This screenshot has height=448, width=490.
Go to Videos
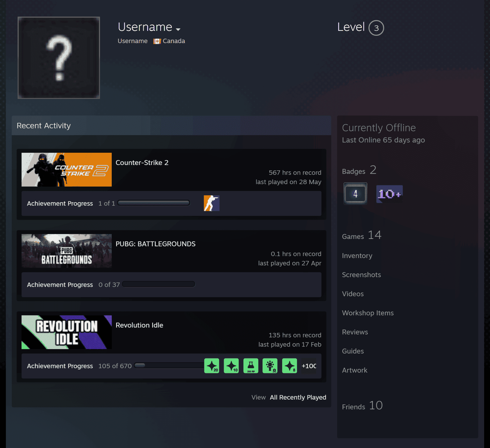click(x=353, y=294)
